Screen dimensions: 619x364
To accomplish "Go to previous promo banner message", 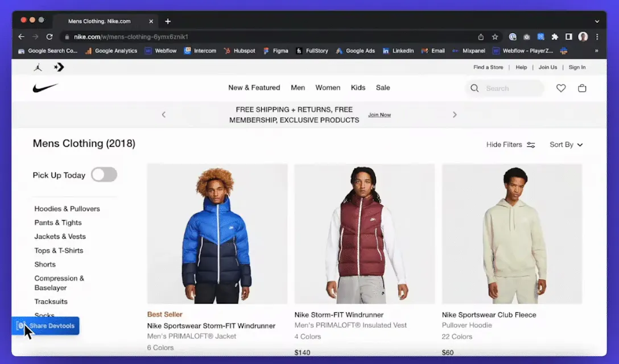I will 163,114.
